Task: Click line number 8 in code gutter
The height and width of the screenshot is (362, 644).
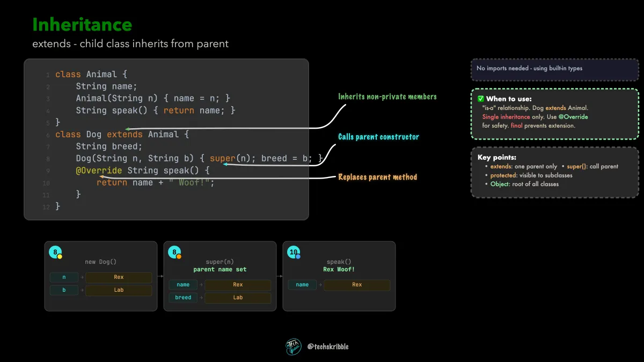Action: [x=48, y=159]
